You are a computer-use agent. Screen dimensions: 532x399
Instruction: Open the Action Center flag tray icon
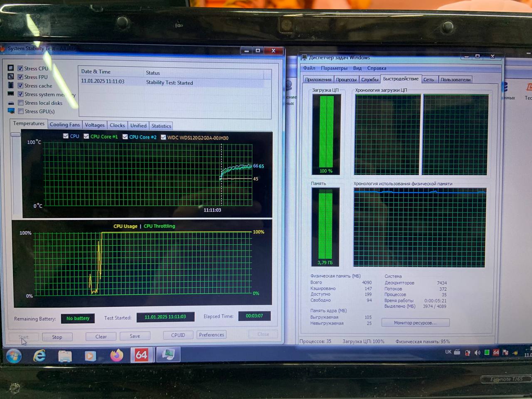tap(505, 352)
